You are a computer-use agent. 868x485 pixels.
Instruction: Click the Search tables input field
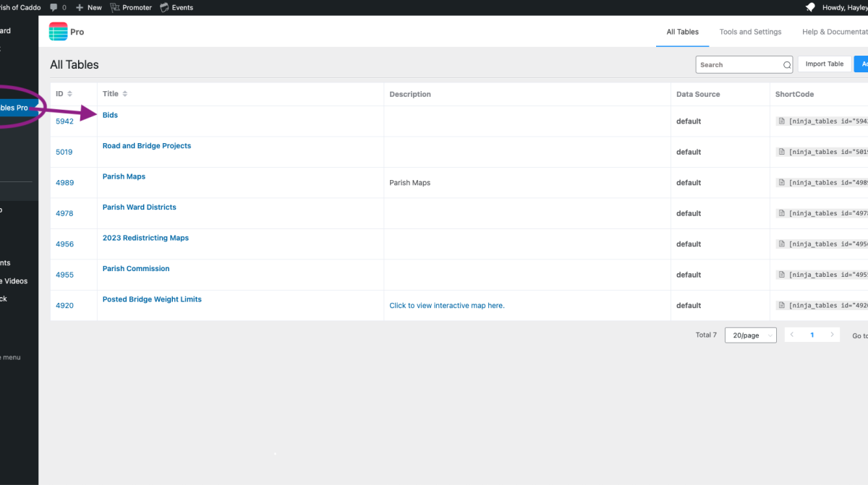(x=738, y=65)
